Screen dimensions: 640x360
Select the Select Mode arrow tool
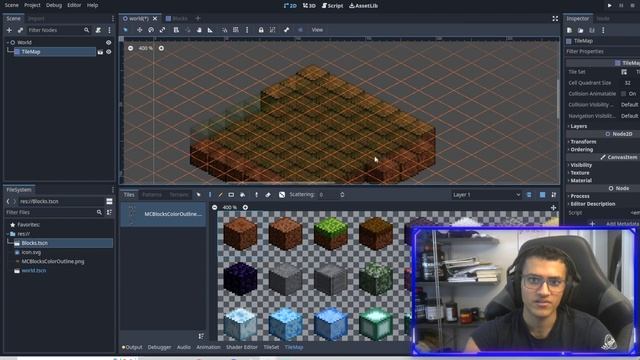125,30
